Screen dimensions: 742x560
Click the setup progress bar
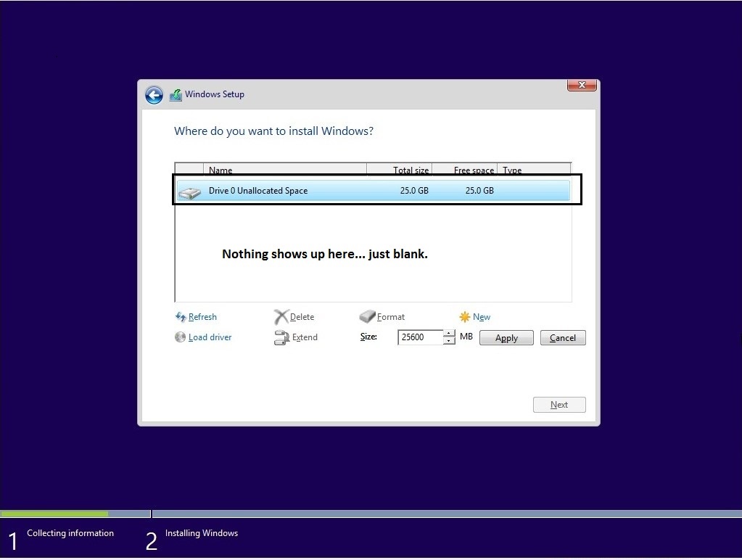[371, 514]
